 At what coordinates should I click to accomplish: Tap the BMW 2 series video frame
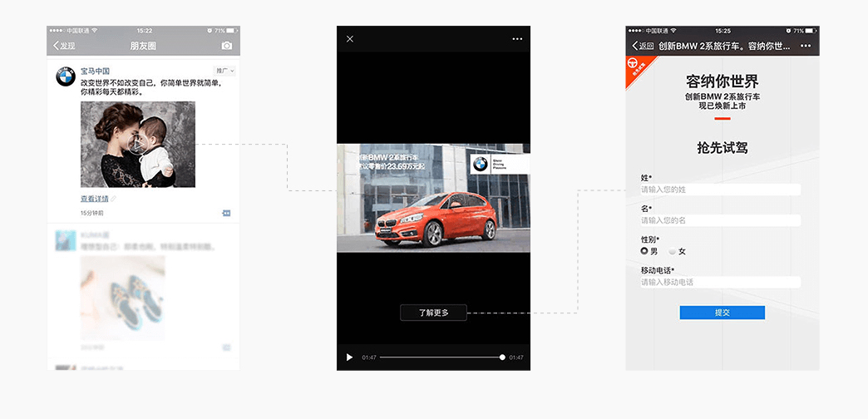point(433,198)
